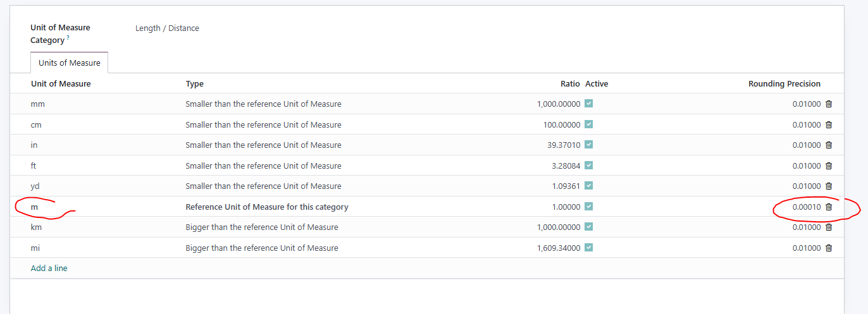Open the Length / Distance category field
This screenshot has height=314, width=868.
[167, 28]
